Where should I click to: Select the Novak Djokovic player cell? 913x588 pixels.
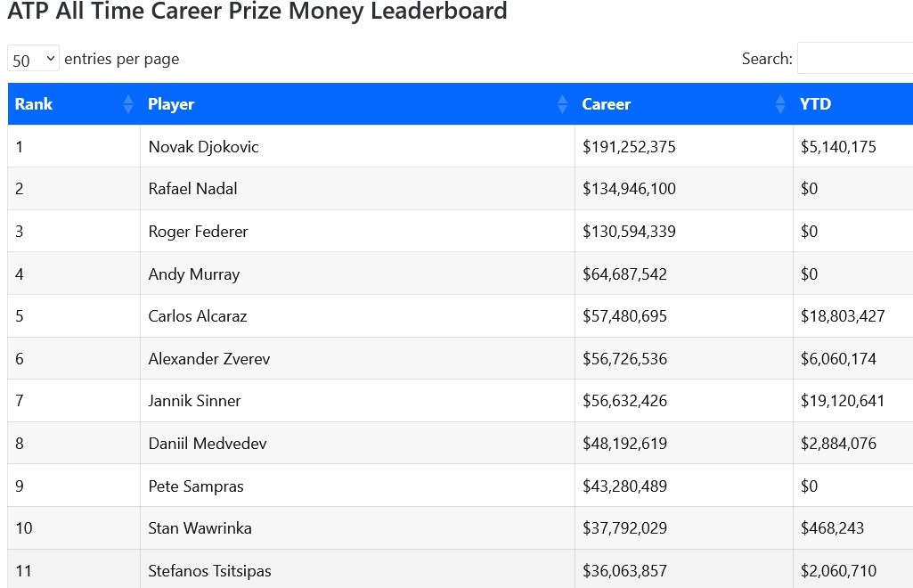[x=203, y=147]
